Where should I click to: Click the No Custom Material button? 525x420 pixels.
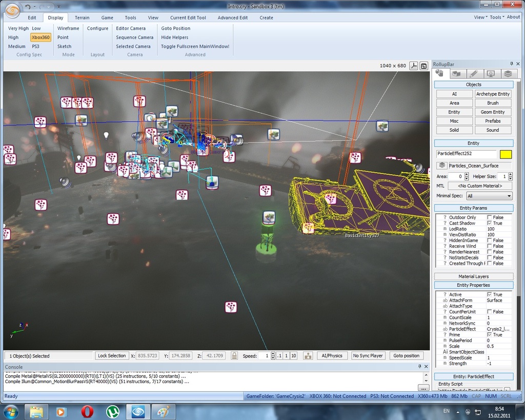click(x=480, y=186)
